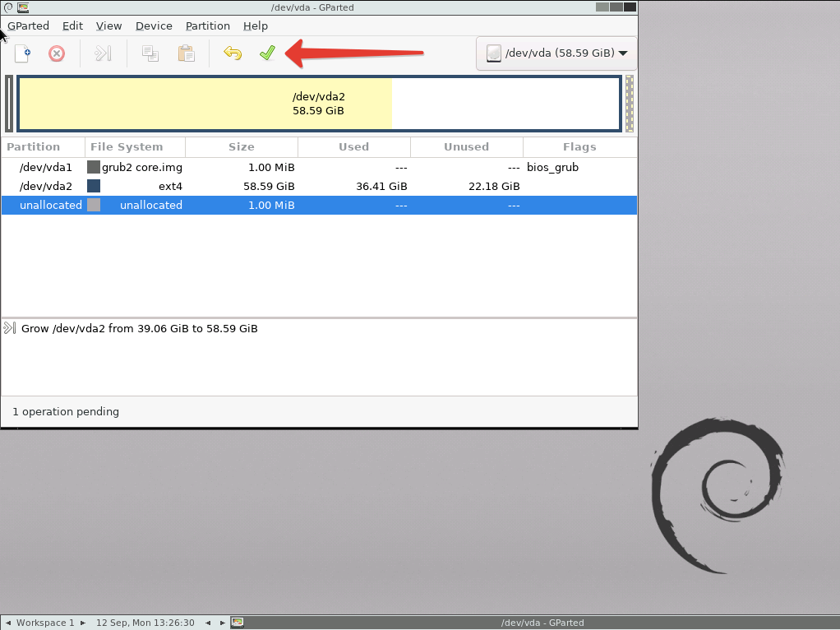The width and height of the screenshot is (840, 630).
Task: Open the View menu
Action: click(108, 25)
